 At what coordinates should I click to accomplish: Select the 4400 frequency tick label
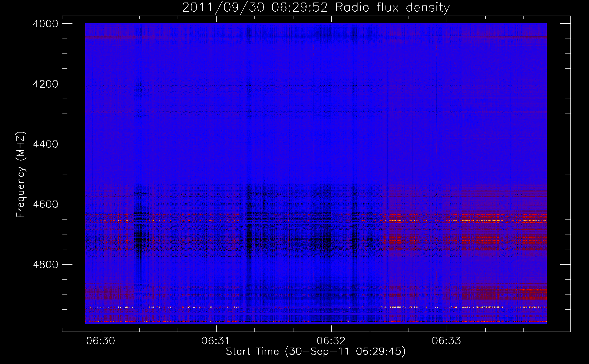46,144
